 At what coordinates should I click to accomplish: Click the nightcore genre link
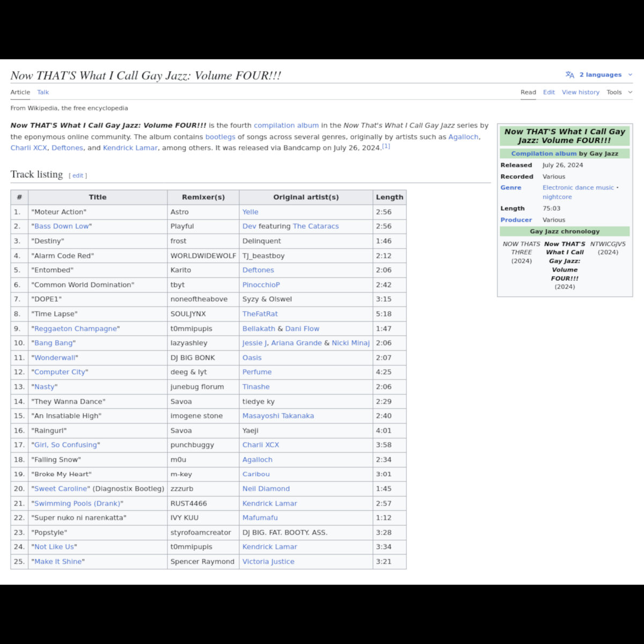coord(557,197)
